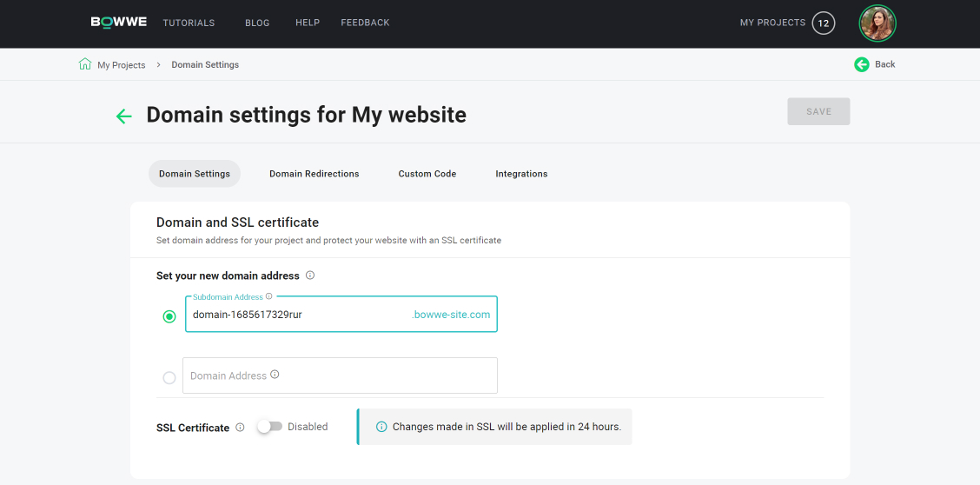Click the Domain Address input field
The width and height of the screenshot is (980, 485).
(x=340, y=375)
